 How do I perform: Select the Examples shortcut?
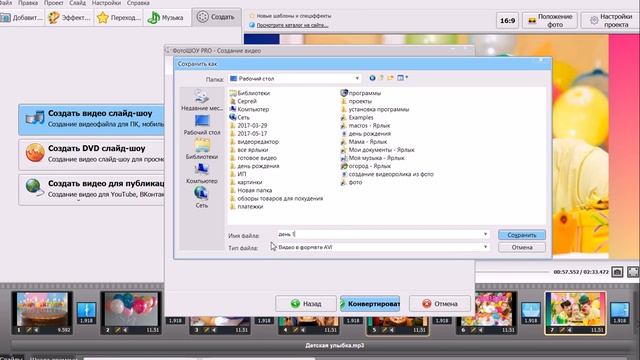point(357,118)
